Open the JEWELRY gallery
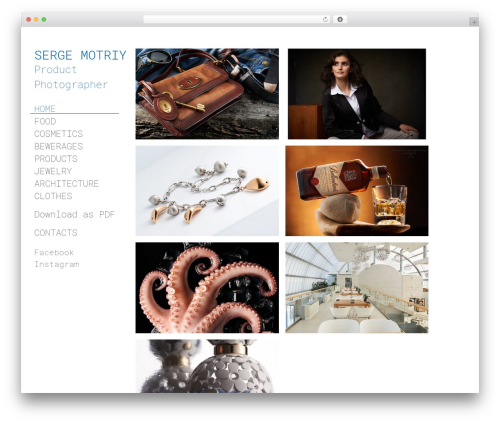Image resolution: width=500 pixels, height=423 pixels. point(53,171)
